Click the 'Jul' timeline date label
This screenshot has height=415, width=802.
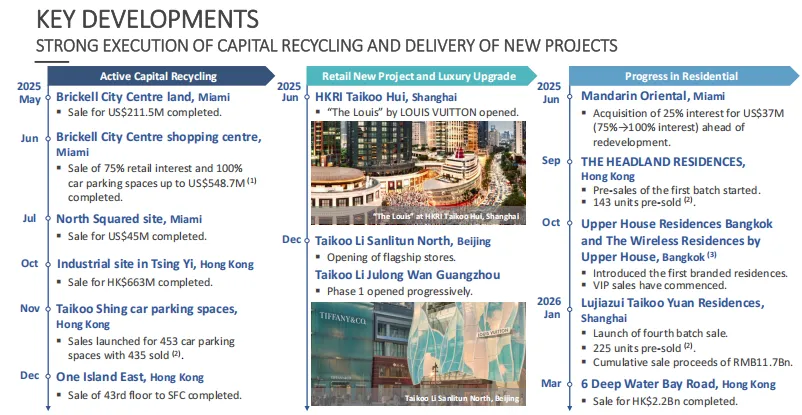pyautogui.click(x=30, y=219)
